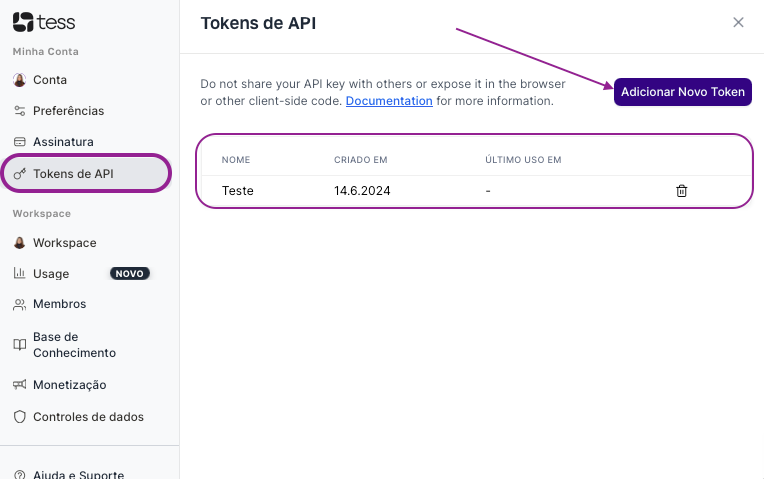This screenshot has height=479, width=764.
Task: Click the Base de Conhecimento book icon
Action: pos(19,345)
